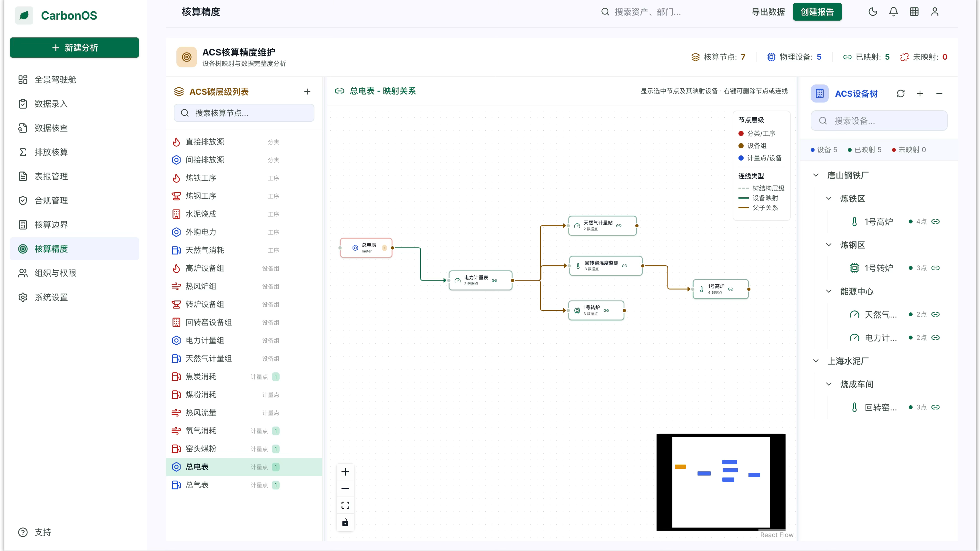
Task: Open user profile icon
Action: point(934,12)
